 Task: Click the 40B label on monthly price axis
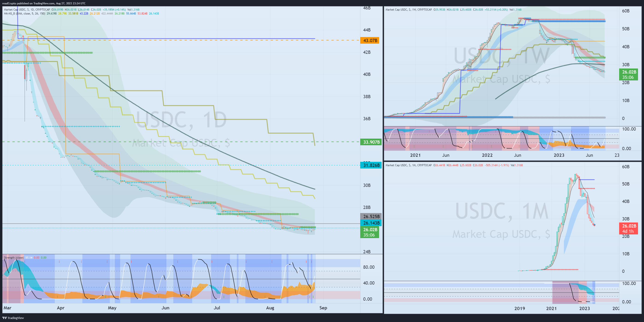(x=626, y=201)
